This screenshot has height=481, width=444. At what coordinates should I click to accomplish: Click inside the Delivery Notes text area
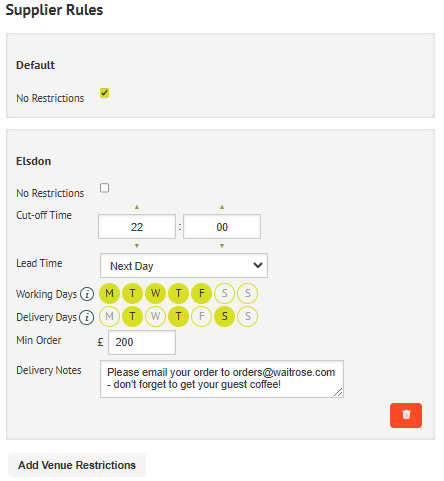coord(222,379)
